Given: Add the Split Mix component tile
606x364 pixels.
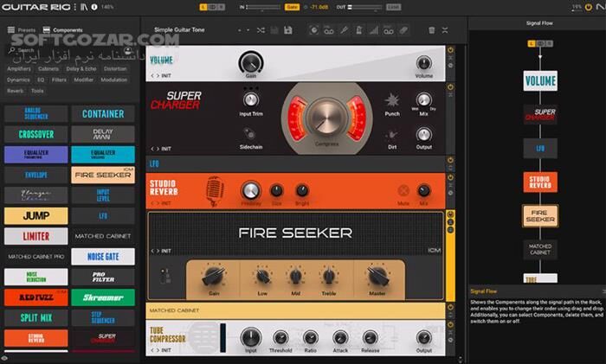Looking at the screenshot, I should click(36, 317).
